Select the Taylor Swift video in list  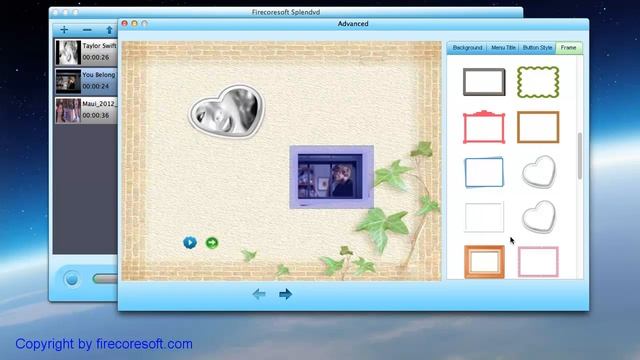tap(86, 52)
